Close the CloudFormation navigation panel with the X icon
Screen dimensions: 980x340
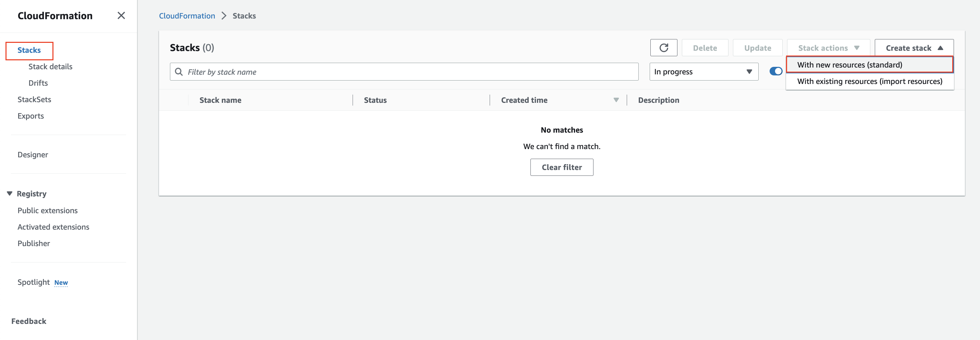tap(121, 16)
